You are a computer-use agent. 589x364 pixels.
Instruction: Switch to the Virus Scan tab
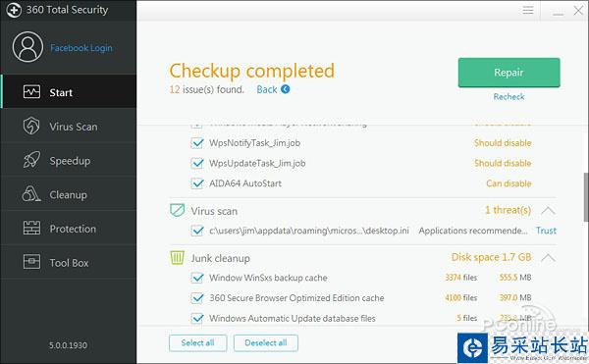tap(69, 127)
